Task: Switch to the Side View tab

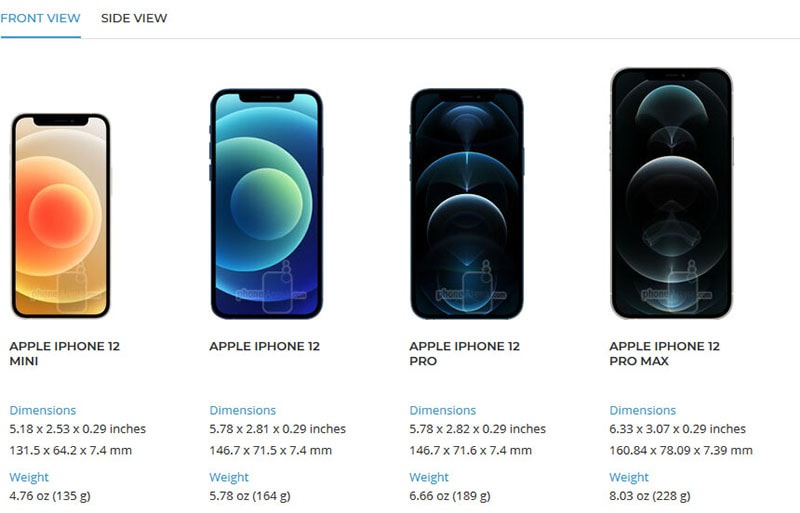Action: [134, 18]
